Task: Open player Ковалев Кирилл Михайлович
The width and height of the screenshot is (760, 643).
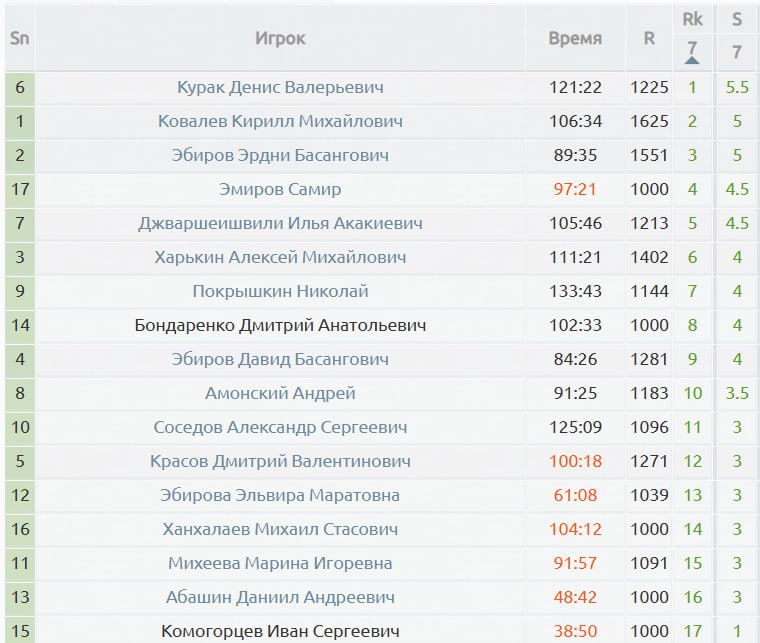Action: click(x=280, y=121)
